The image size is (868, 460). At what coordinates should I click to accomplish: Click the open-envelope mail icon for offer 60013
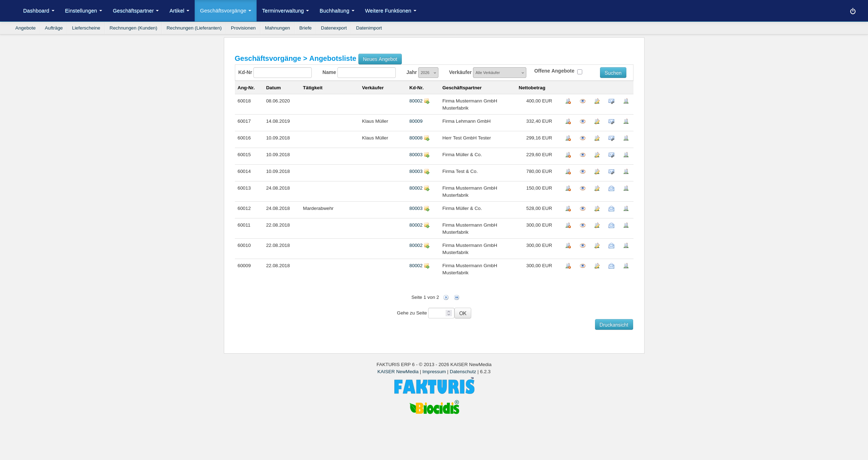pyautogui.click(x=611, y=189)
